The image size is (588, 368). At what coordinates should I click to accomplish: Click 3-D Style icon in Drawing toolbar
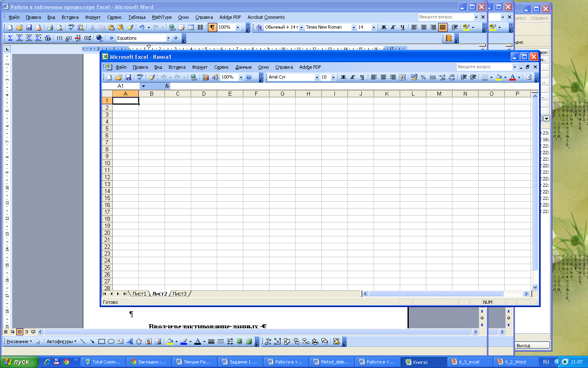coord(249,341)
